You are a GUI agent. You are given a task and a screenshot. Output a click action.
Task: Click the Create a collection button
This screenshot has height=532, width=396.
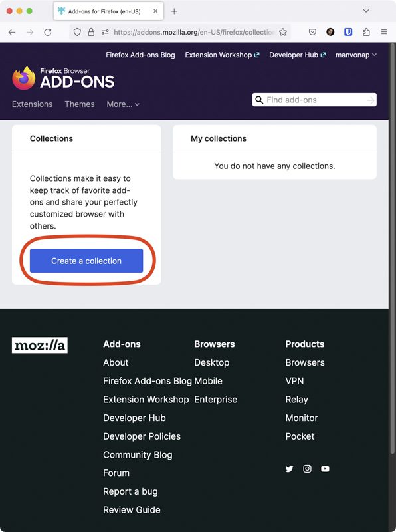coord(86,261)
